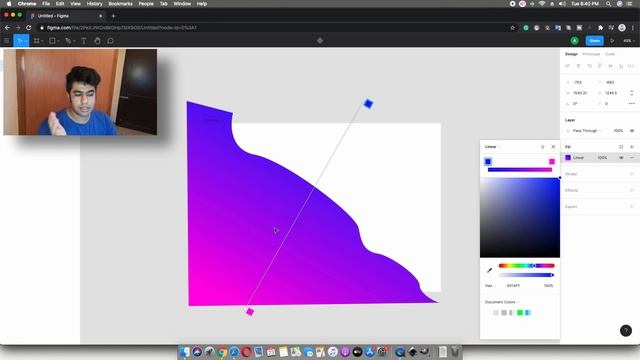Screen dimensions: 640x360
Task: Open the Bookmarks menu
Action: 120,4
